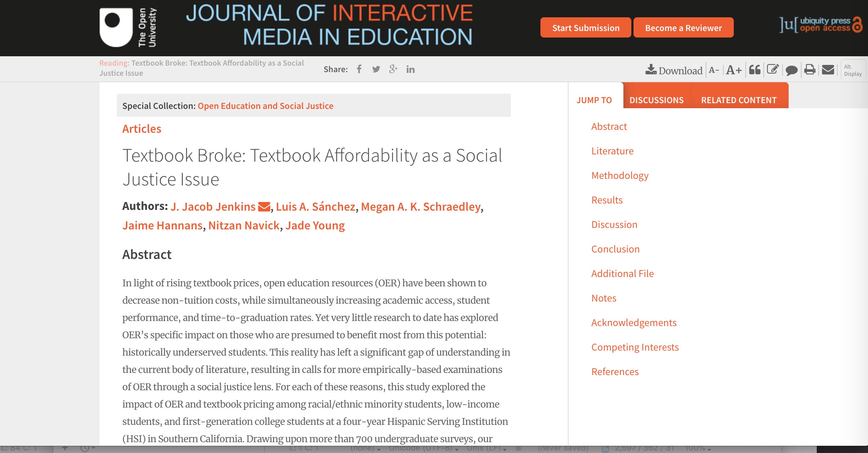Jump to Competing Interests section
Image resolution: width=868 pixels, height=453 pixels.
[635, 347]
